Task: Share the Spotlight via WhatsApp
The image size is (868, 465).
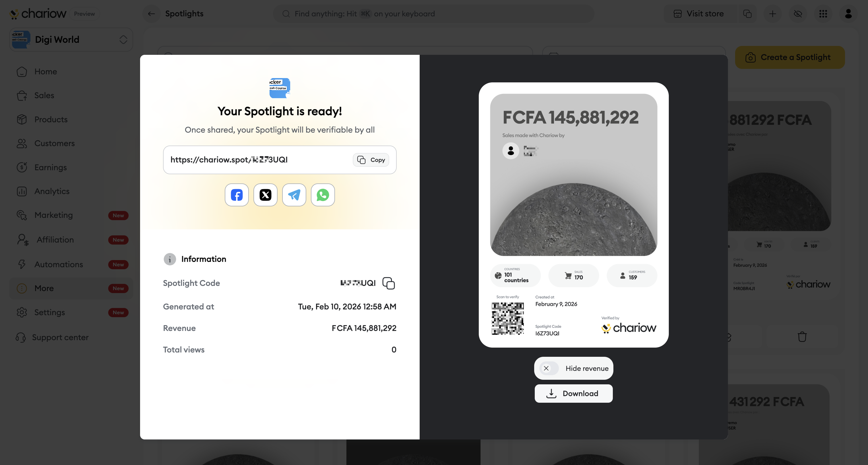Action: click(x=322, y=195)
